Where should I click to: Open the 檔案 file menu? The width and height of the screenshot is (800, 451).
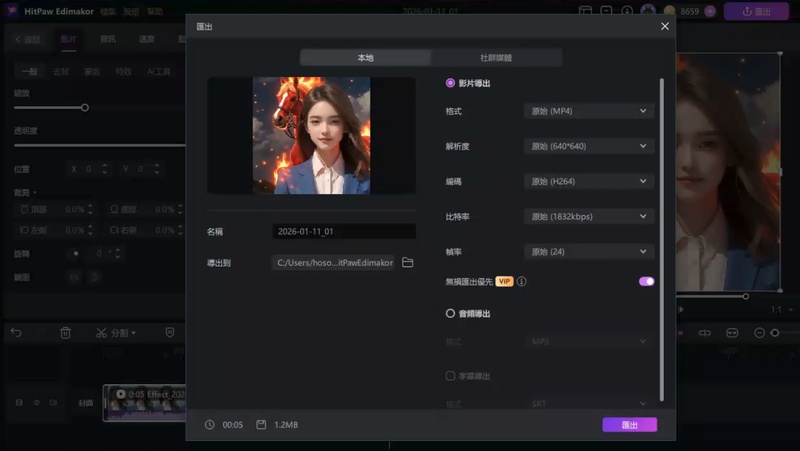point(108,11)
